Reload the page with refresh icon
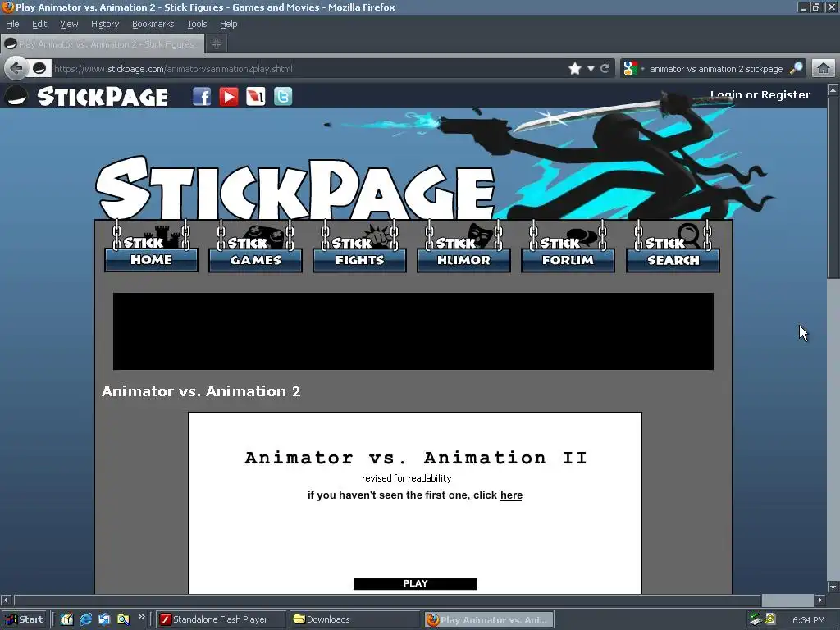This screenshot has width=840, height=630. [605, 69]
